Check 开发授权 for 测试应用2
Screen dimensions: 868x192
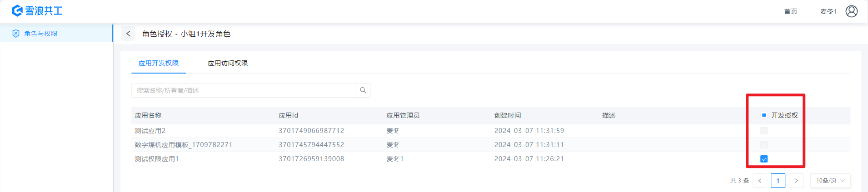[764, 131]
